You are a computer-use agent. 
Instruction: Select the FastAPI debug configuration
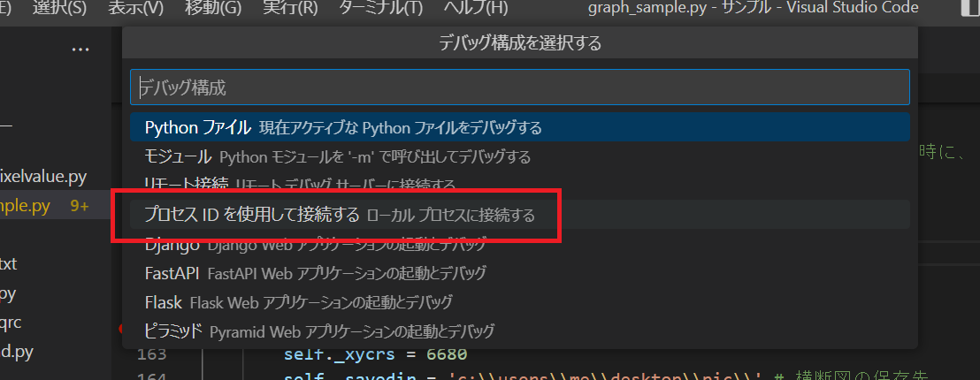coord(519,273)
